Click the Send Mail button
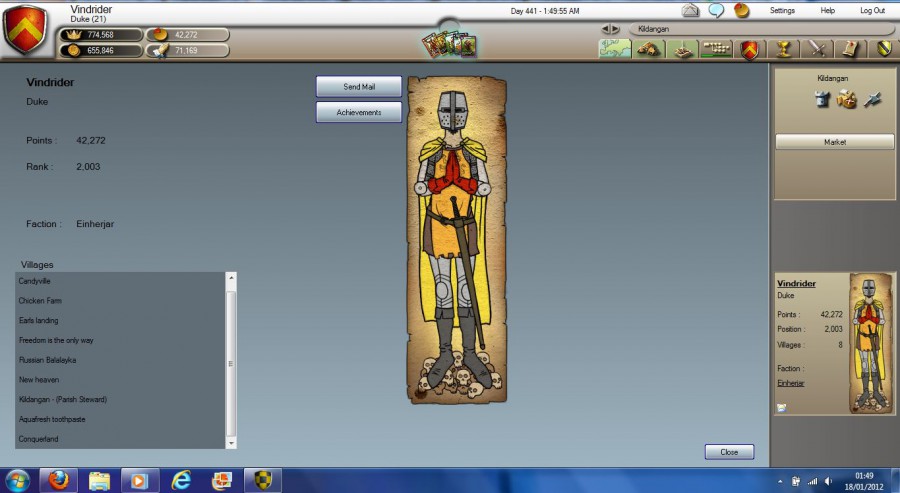This screenshot has width=900, height=493. click(359, 87)
